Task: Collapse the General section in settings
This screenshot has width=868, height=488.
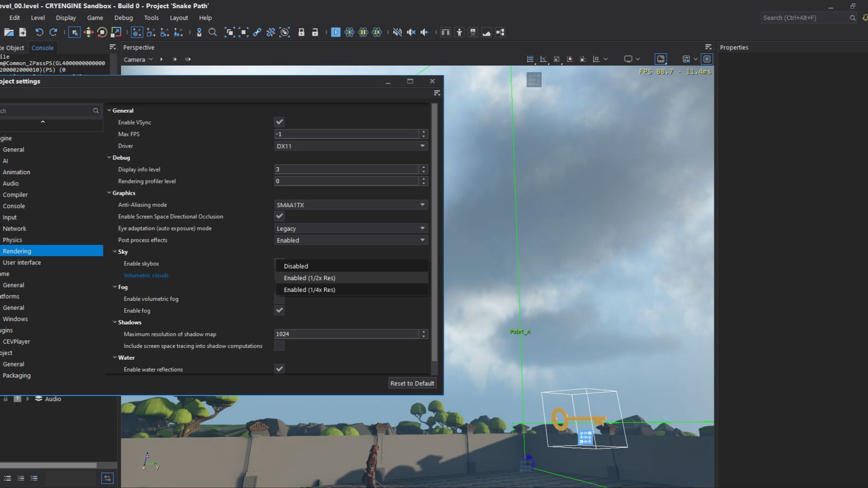Action: coord(109,110)
